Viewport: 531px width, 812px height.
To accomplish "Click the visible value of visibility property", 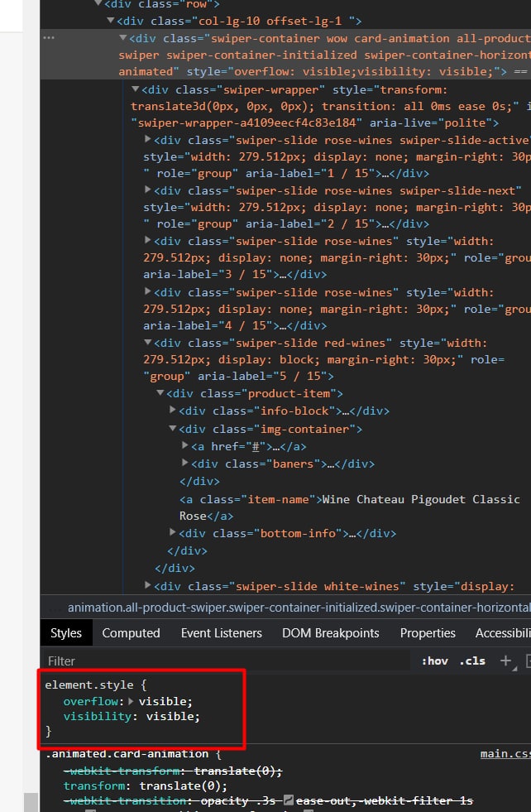I will tap(170, 716).
